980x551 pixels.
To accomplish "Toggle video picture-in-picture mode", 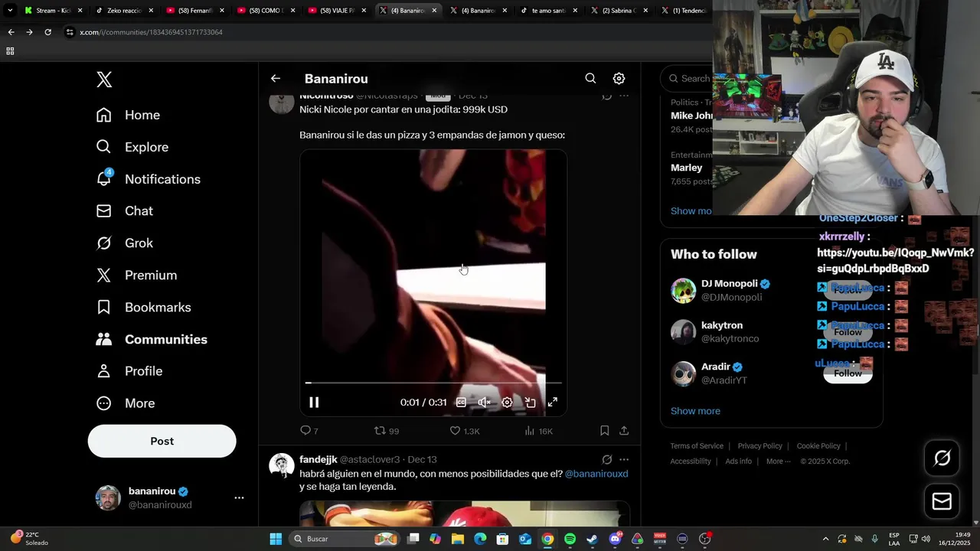I will (x=530, y=403).
